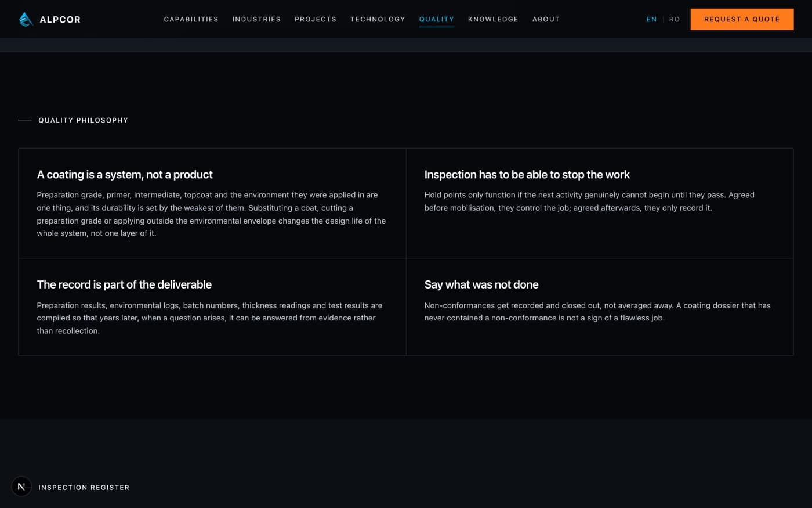Screen dimensions: 812x508
Task: Select Technology in the navigation bar
Action: click(x=378, y=19)
